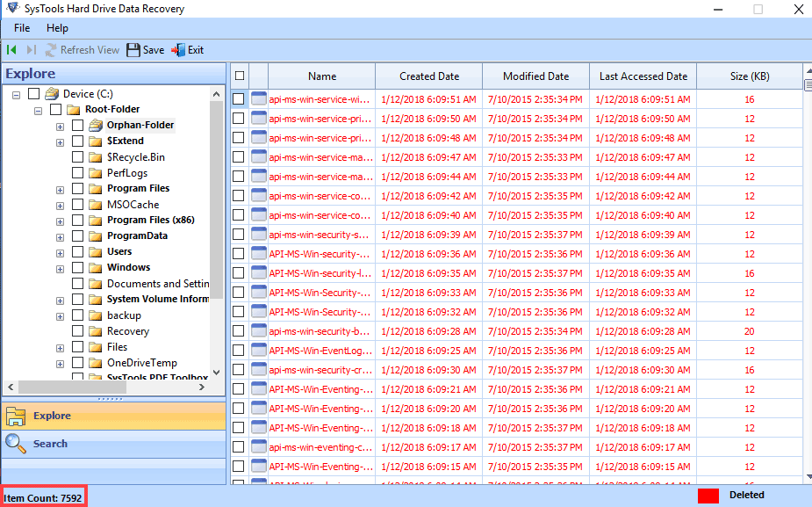The height and width of the screenshot is (507, 812).
Task: Expand the Program Files tree node
Action: (60, 188)
